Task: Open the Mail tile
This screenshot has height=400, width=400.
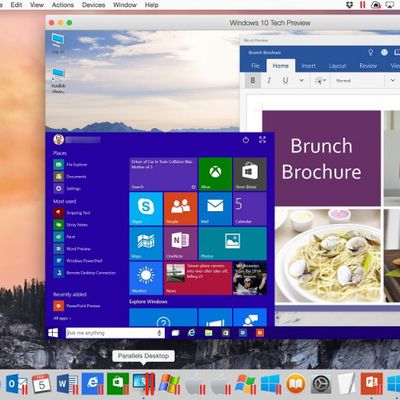Action: coord(215,209)
